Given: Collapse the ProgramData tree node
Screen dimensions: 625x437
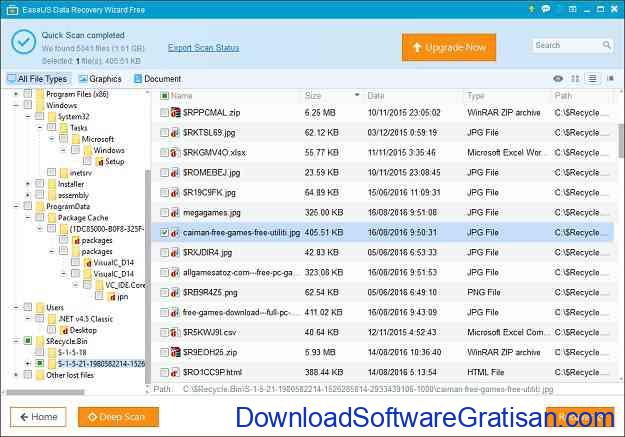Looking at the screenshot, I should pyautogui.click(x=16, y=207).
